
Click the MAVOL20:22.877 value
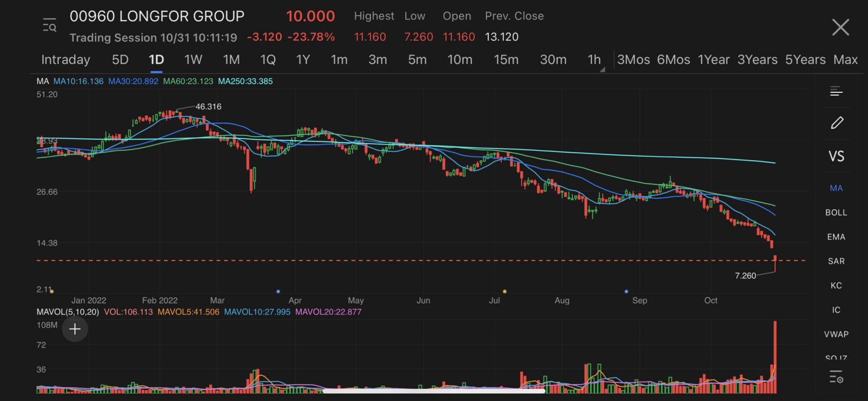[328, 312]
